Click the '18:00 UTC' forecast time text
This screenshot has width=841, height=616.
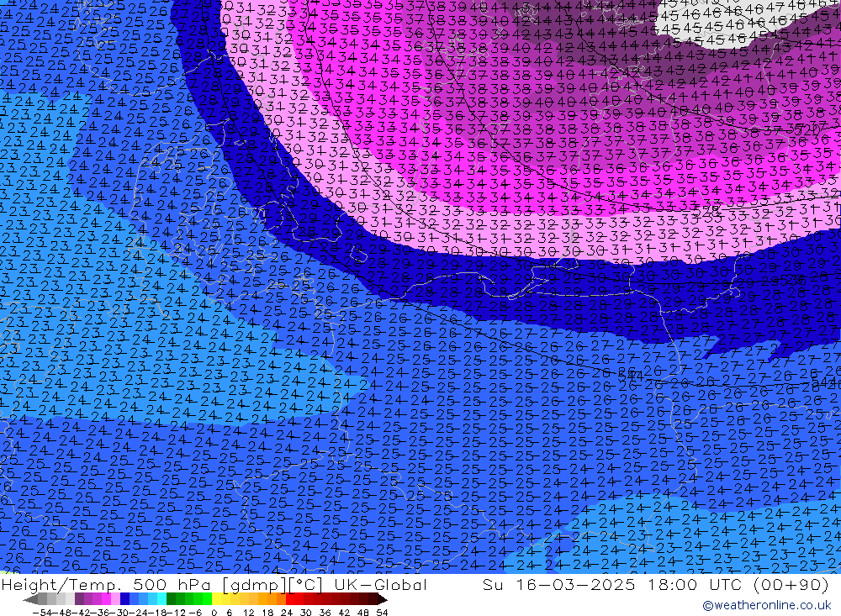point(694,584)
